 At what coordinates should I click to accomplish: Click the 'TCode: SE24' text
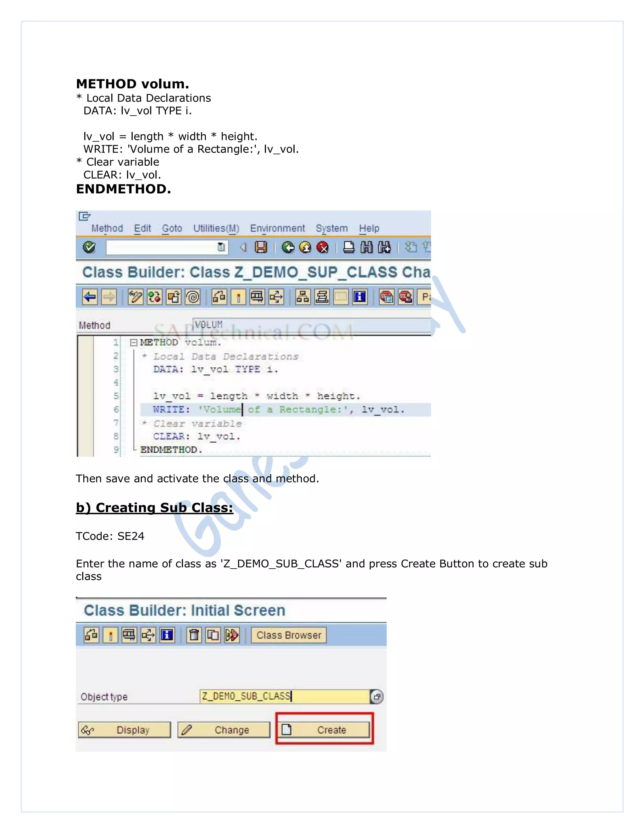110,536
